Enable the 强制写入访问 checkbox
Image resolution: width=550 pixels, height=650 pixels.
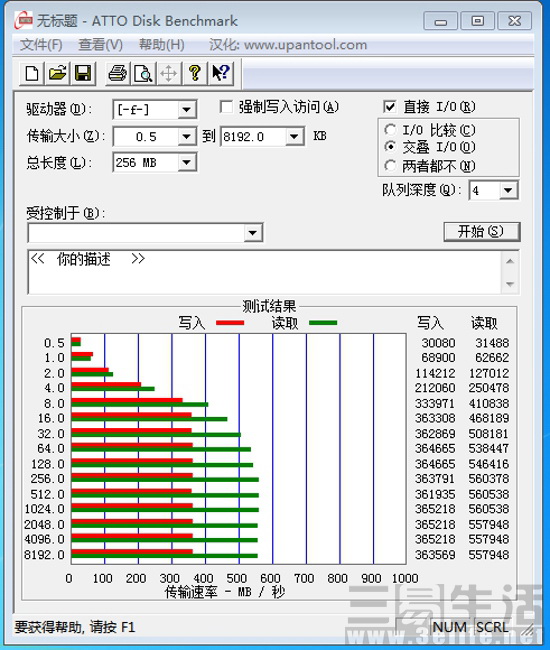[226, 107]
